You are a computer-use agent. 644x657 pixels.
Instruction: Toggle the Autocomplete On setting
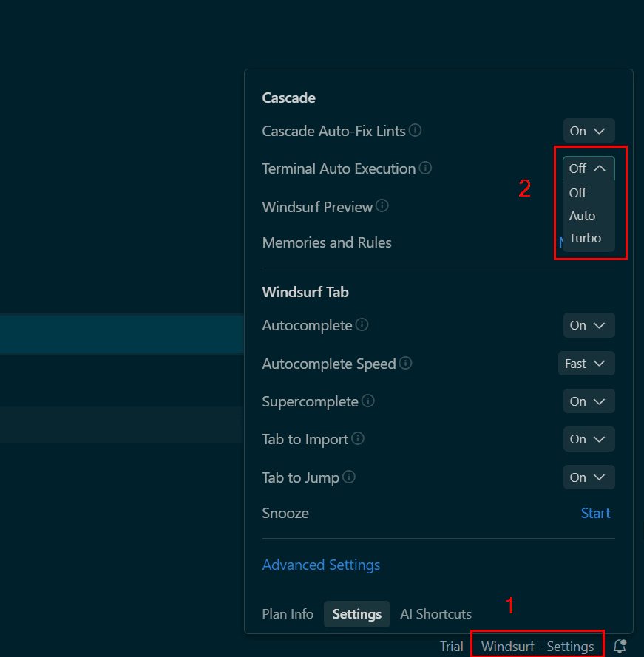pos(589,325)
